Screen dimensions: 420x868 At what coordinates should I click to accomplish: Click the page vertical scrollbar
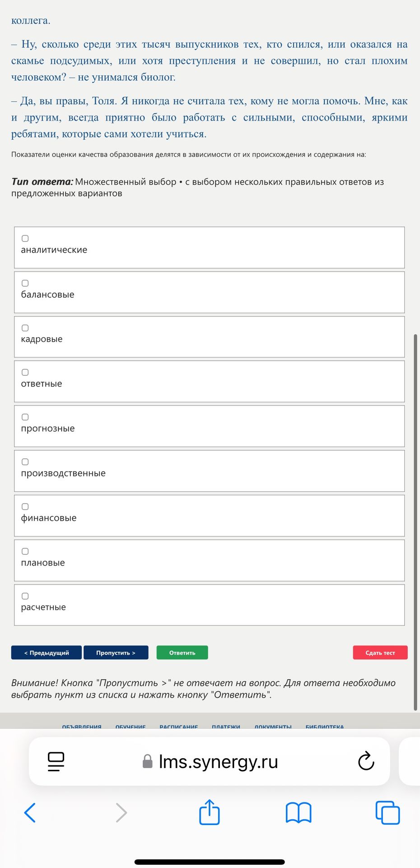pyautogui.click(x=415, y=522)
